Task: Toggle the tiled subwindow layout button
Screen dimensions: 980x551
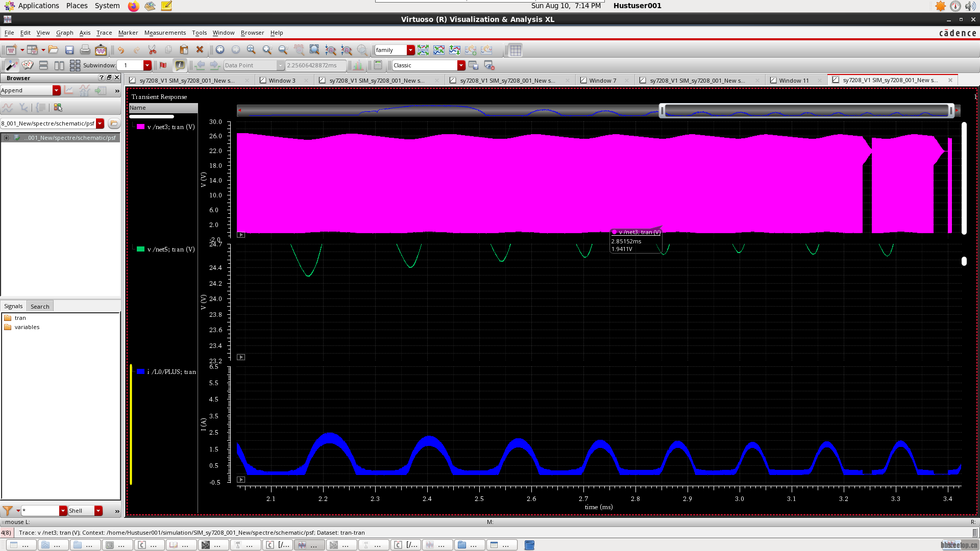Action: click(x=75, y=65)
